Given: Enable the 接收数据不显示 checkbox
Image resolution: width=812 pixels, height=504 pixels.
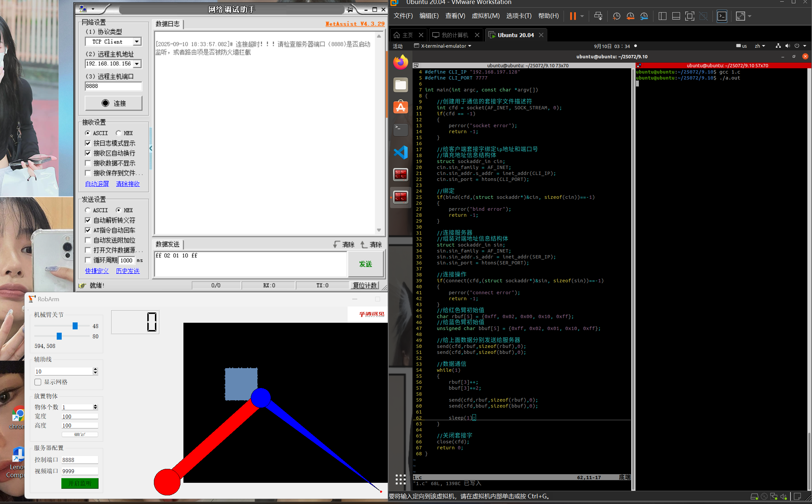Looking at the screenshot, I should pos(88,163).
